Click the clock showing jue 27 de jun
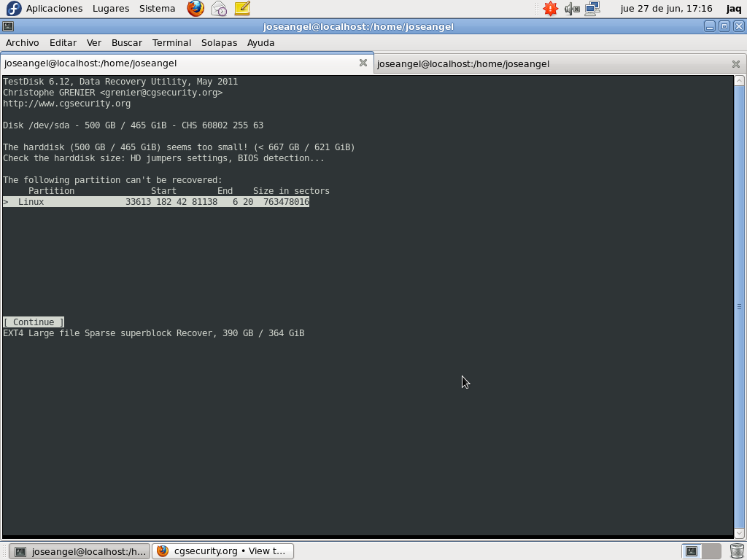The height and width of the screenshot is (560, 747). 666,9
